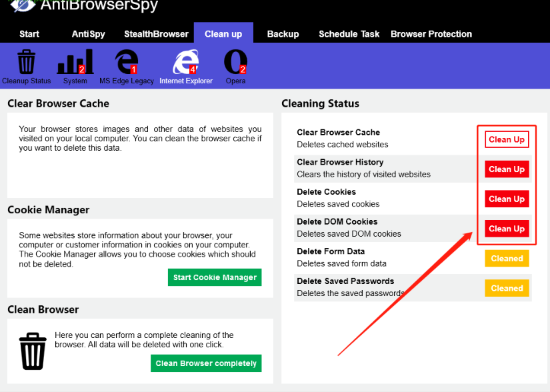
Task: Click 'Clears the history of visited websites' text
Action: click(364, 174)
